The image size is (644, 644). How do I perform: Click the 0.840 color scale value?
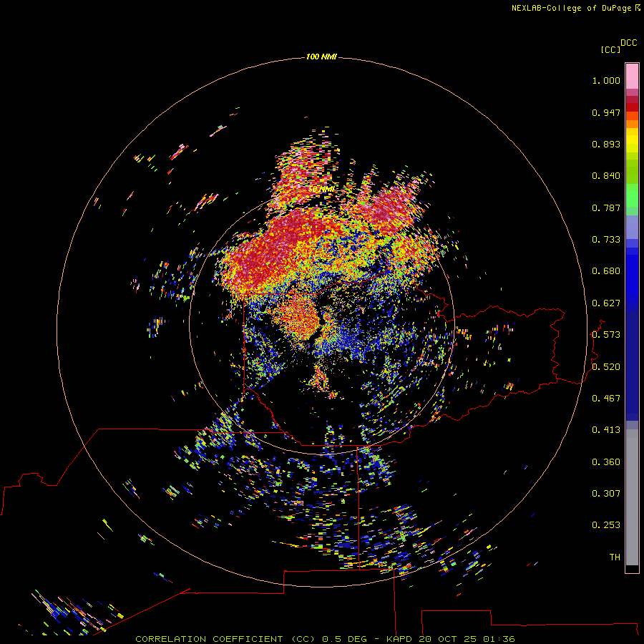tap(606, 176)
